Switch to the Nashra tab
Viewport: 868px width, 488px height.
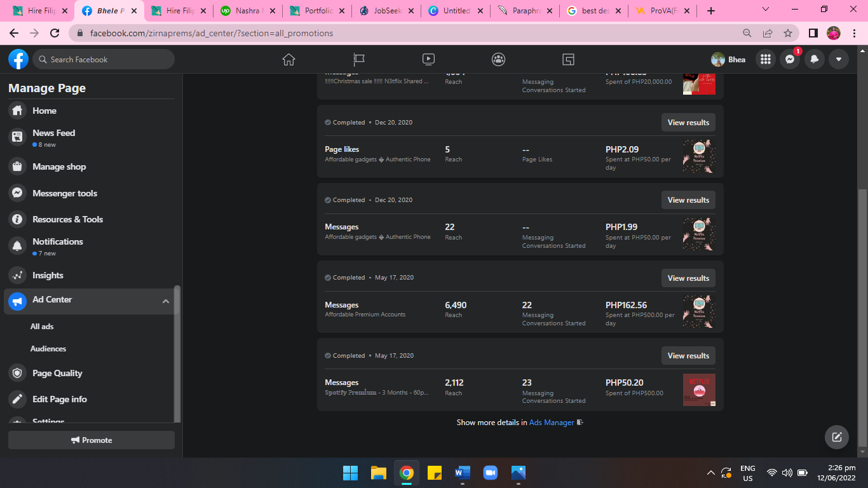(248, 11)
